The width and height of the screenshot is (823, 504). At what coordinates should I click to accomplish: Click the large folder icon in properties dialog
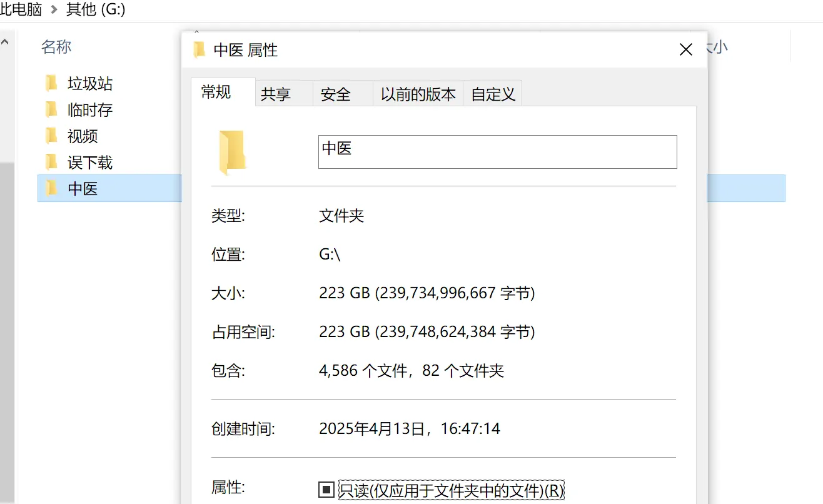click(x=232, y=152)
